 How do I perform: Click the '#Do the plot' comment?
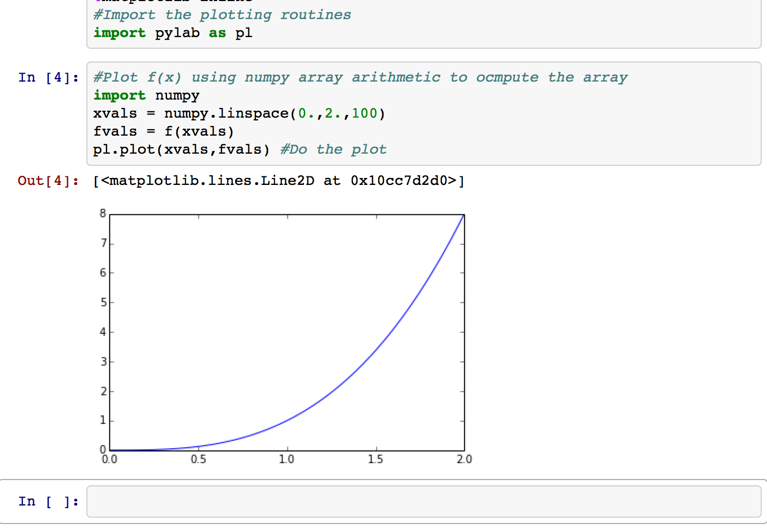[333, 149]
